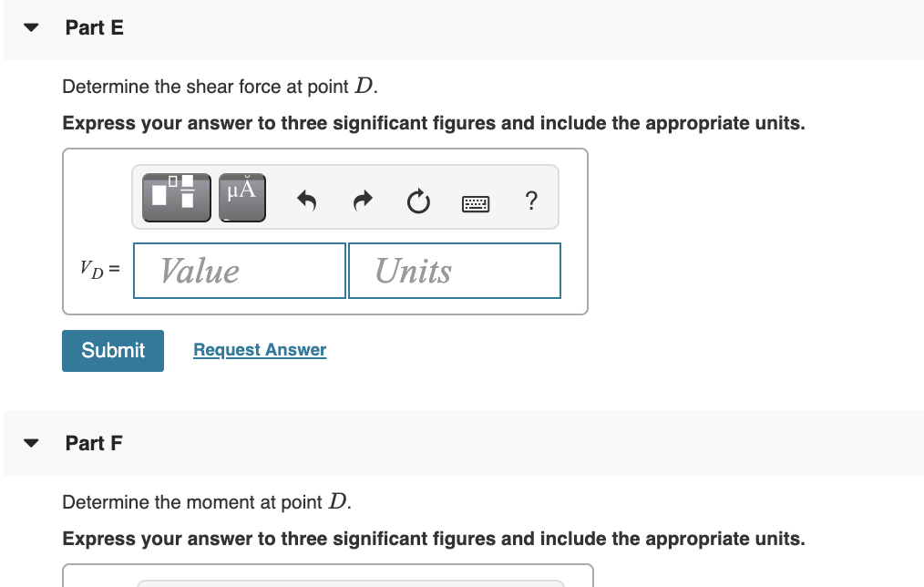This screenshot has width=924, height=587.
Task: Click inside the Units input field
Action: point(454,270)
